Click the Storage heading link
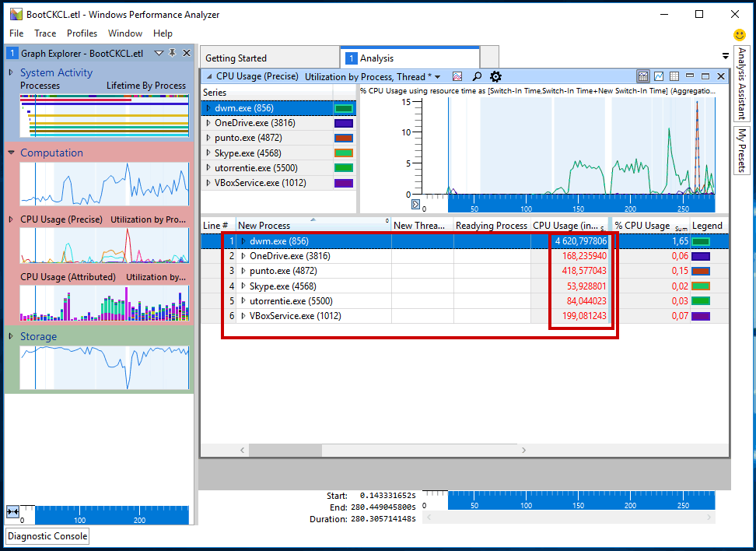 [39, 336]
